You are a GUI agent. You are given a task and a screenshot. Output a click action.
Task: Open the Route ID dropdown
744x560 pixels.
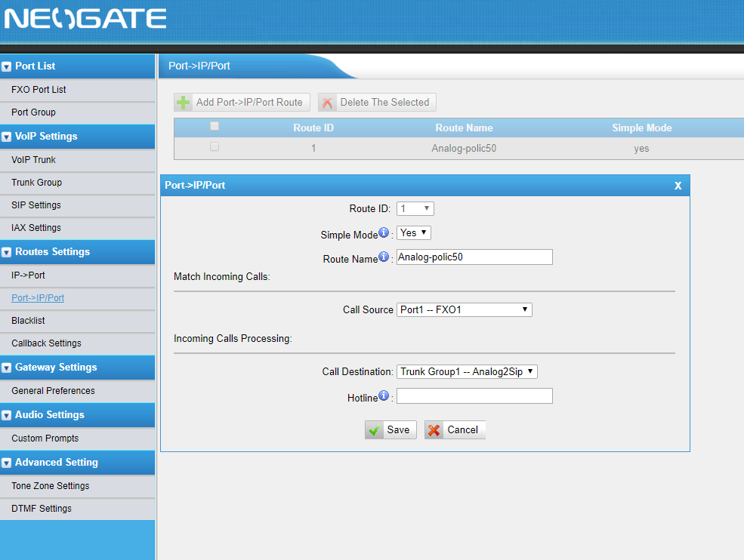tap(415, 208)
